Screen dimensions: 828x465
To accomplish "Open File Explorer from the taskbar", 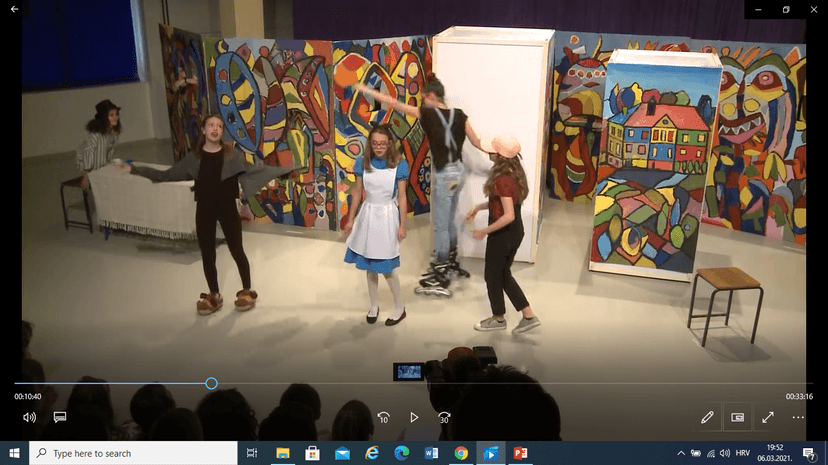I will 282,453.
